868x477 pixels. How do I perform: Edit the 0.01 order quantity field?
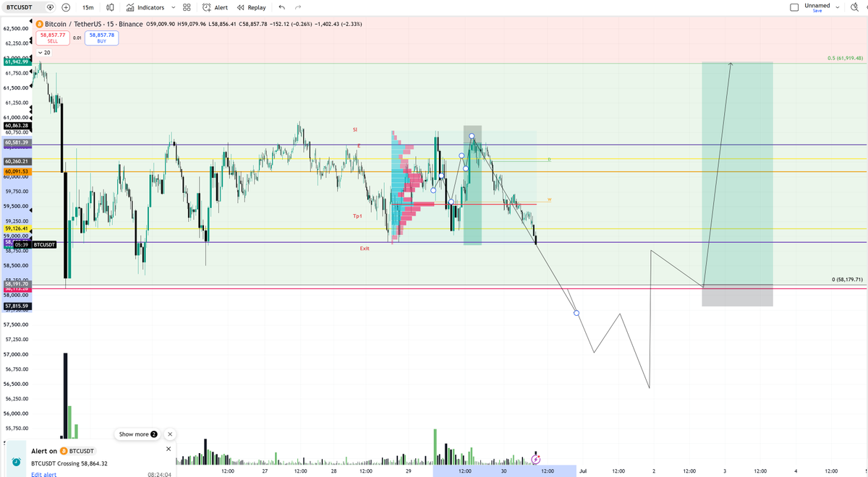[77, 38]
